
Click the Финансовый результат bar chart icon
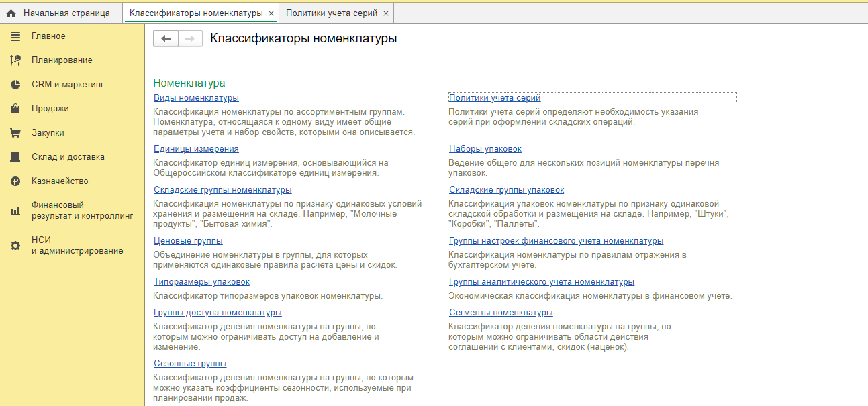click(x=15, y=211)
